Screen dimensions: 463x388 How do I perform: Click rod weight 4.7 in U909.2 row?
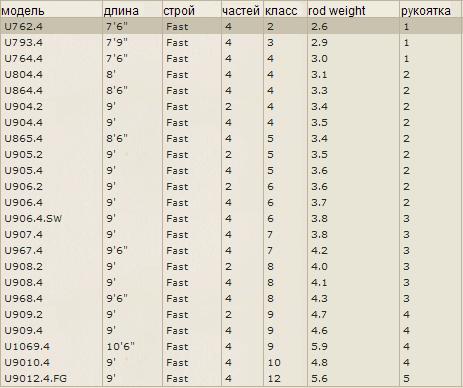pyautogui.click(x=319, y=314)
